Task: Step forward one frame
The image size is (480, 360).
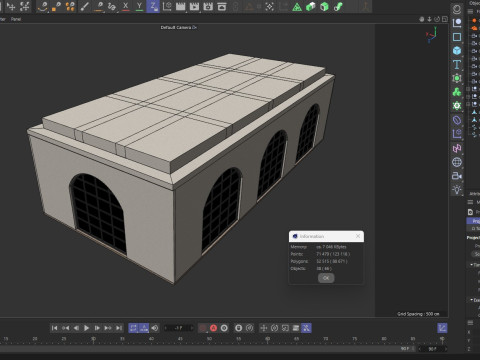Action: 97,328
